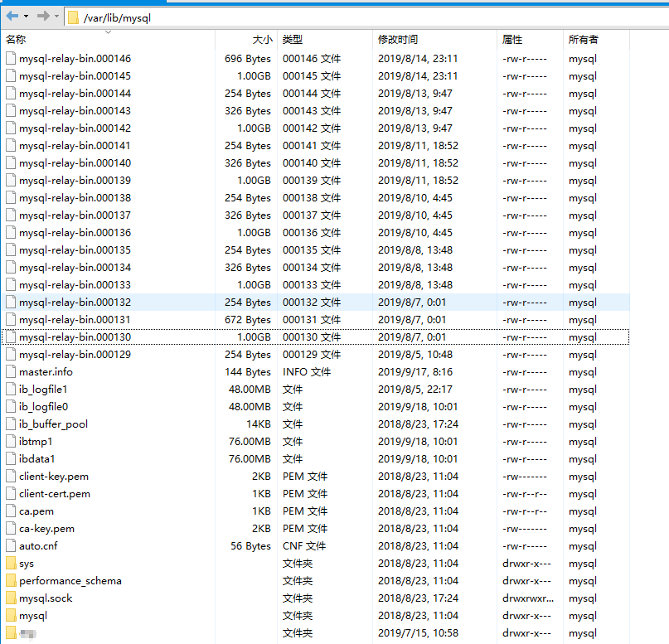Select file icon of mysql-relay-bin.000145
This screenshot has height=644, width=669.
click(x=11, y=76)
